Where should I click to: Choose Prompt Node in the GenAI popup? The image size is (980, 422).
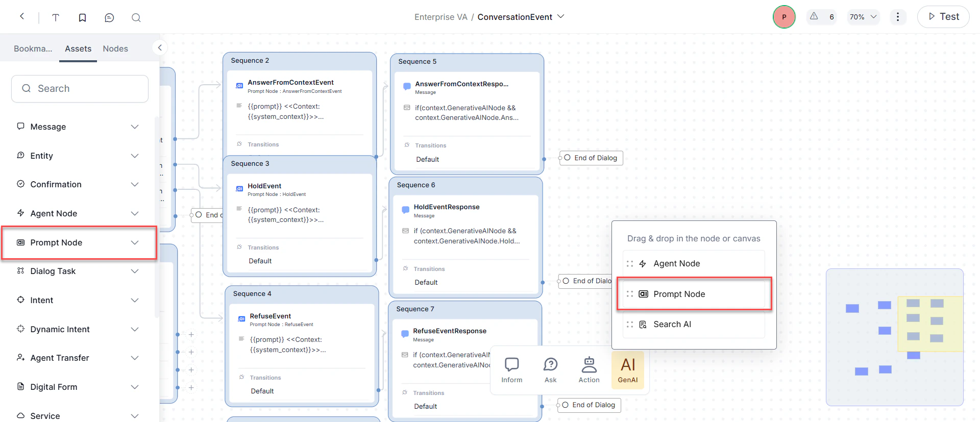tap(694, 294)
